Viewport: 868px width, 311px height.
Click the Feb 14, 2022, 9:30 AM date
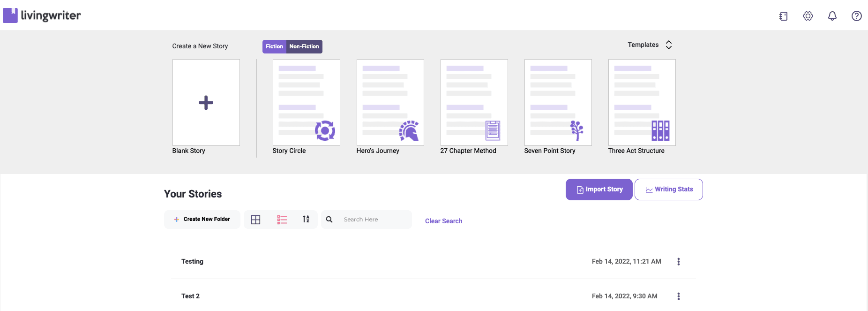pos(625,296)
